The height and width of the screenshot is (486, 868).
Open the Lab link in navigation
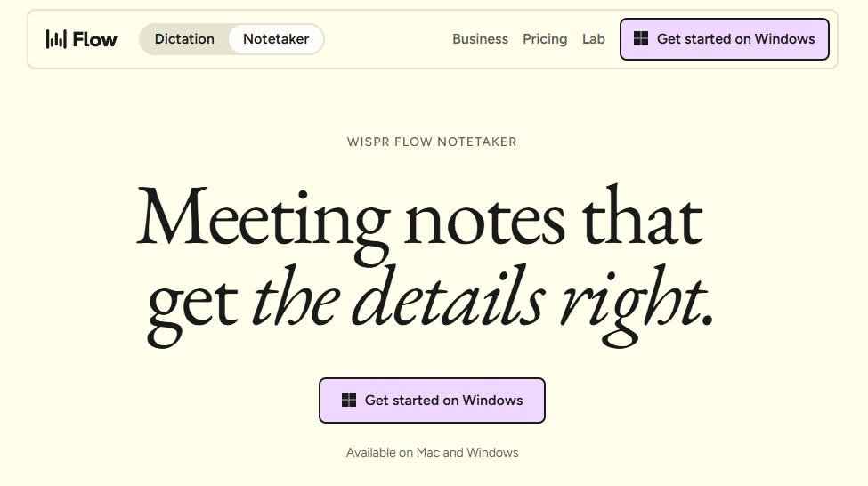click(594, 39)
